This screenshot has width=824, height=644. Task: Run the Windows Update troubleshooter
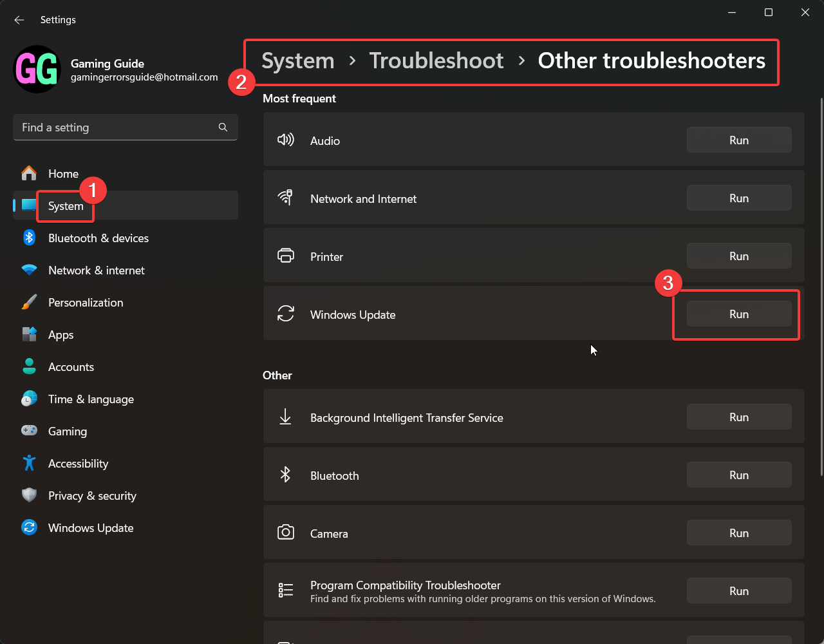[x=738, y=314]
